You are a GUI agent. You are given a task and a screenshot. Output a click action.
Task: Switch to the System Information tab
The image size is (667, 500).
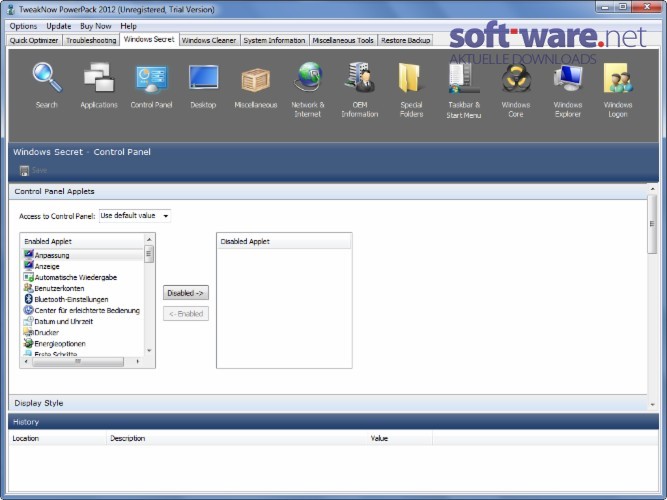pos(274,40)
